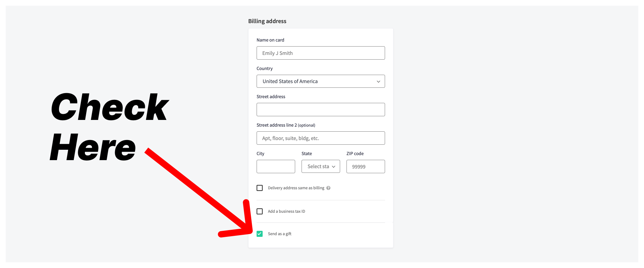Open the Select state dropdown
Image resolution: width=644 pixels, height=268 pixels.
[x=320, y=166]
